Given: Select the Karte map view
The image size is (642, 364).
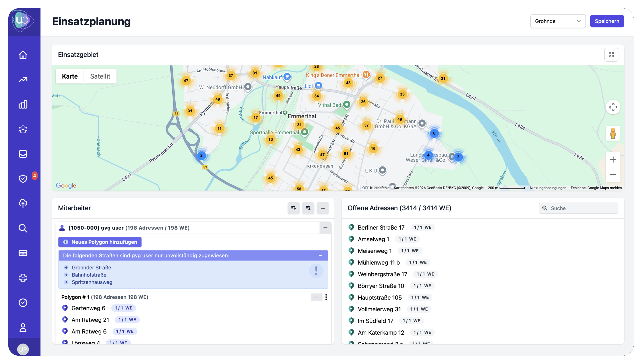Looking at the screenshot, I should click(x=70, y=76).
